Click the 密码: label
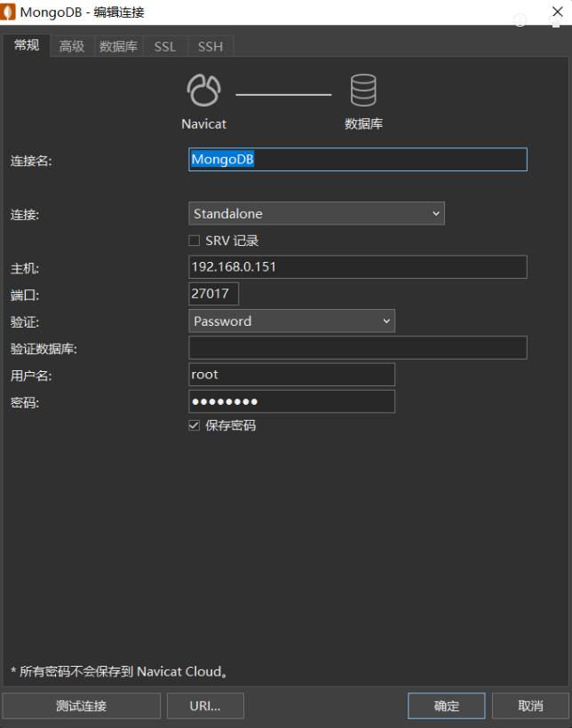Viewport: 572px width, 728px height. 25,403
